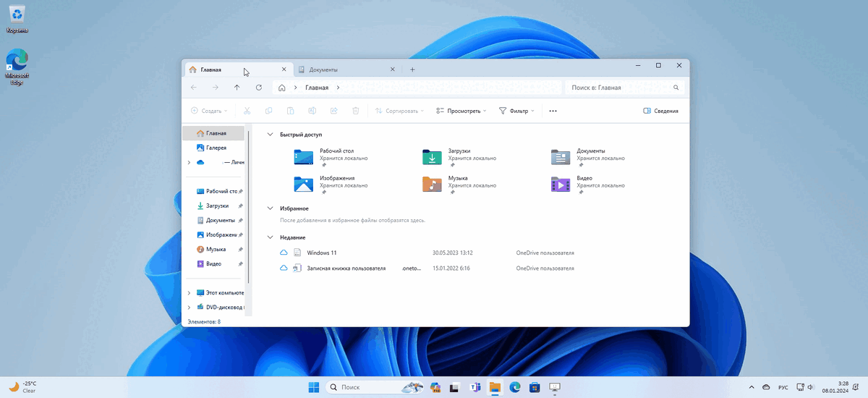Click the taskbar Поиск search box
The image size is (868, 398).
click(x=375, y=387)
